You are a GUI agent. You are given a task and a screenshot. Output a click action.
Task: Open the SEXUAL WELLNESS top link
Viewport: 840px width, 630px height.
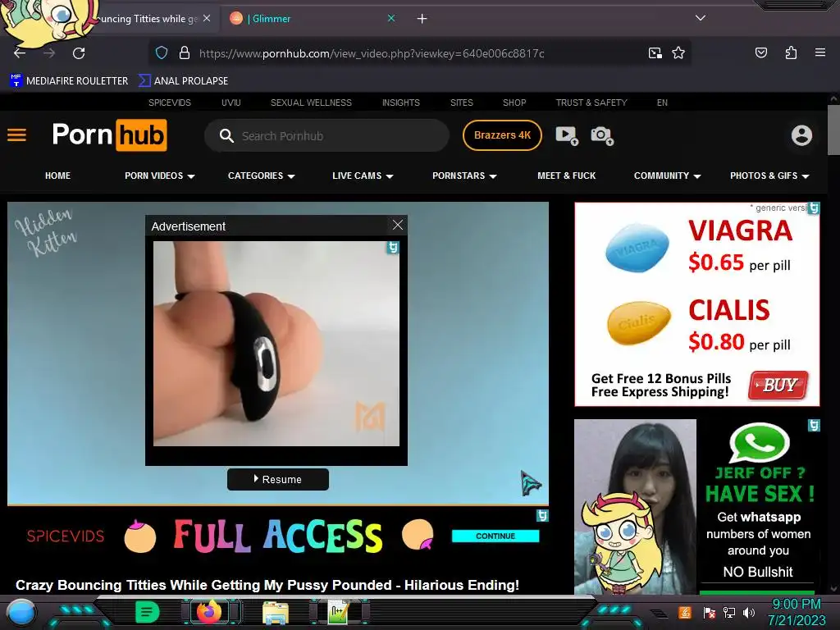[x=311, y=103]
